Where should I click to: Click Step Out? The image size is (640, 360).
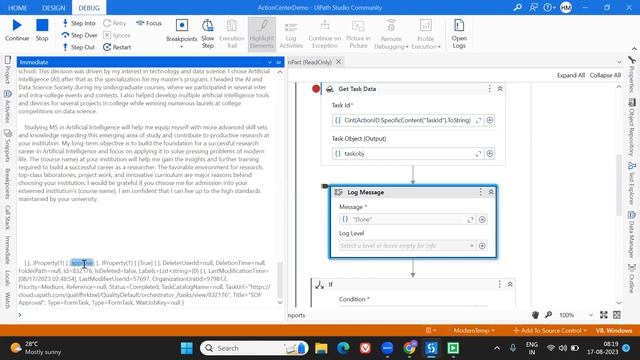(x=78, y=47)
